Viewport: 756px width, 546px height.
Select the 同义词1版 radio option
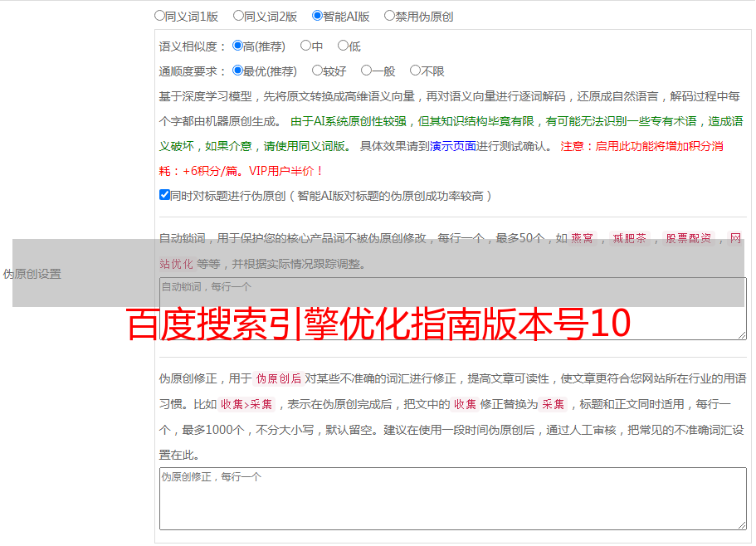click(x=159, y=16)
